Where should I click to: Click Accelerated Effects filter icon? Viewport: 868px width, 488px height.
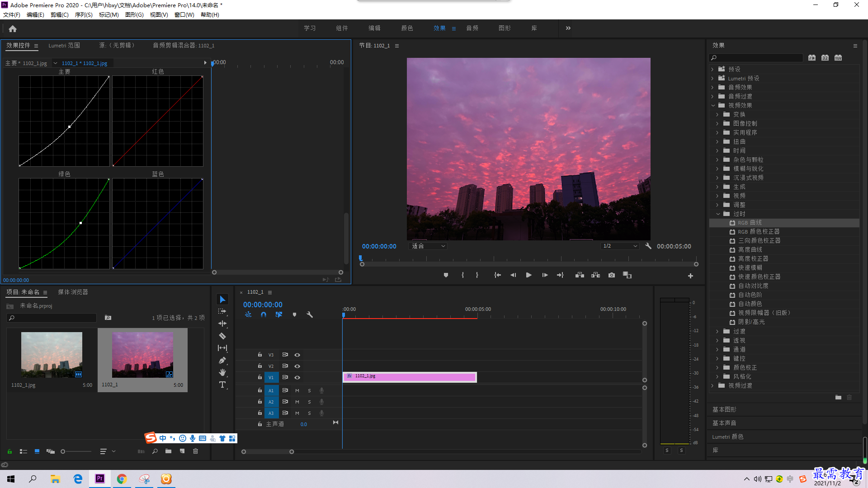(812, 58)
